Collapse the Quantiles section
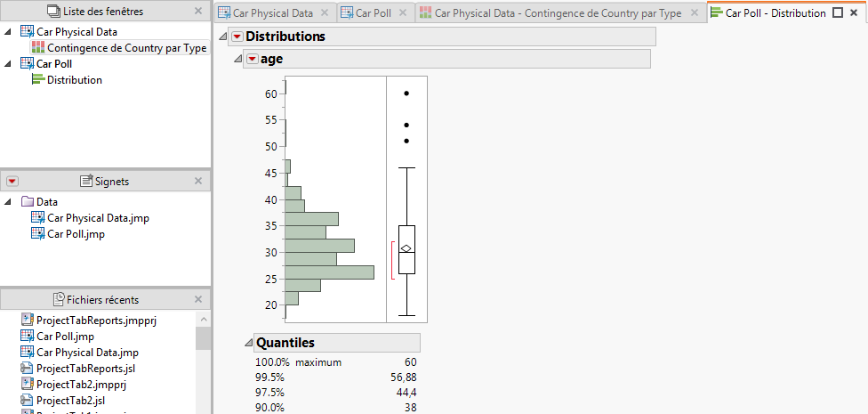868x414 pixels. [249, 343]
